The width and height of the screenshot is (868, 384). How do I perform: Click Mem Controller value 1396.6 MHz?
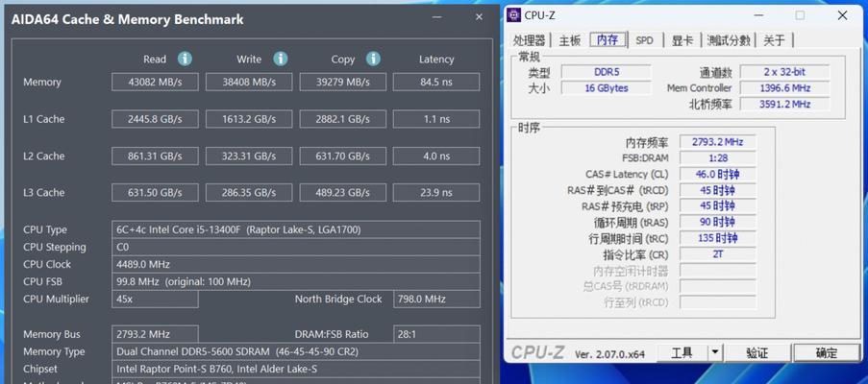[x=784, y=88]
